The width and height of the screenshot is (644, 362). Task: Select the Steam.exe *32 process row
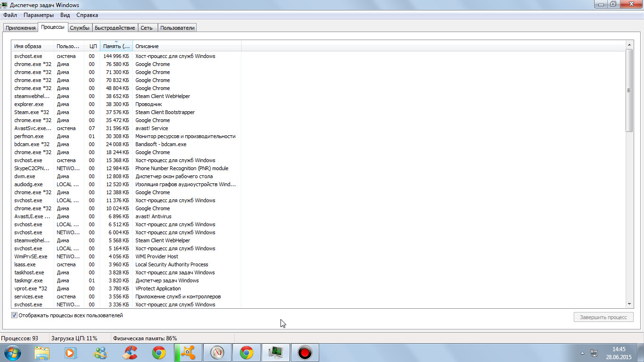(x=126, y=112)
